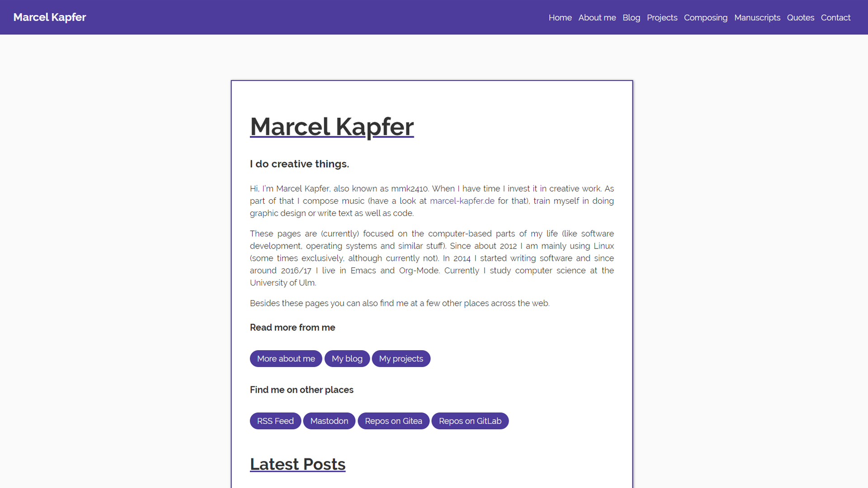Navigate to Repos on Gitea
868x488 pixels.
tap(393, 421)
